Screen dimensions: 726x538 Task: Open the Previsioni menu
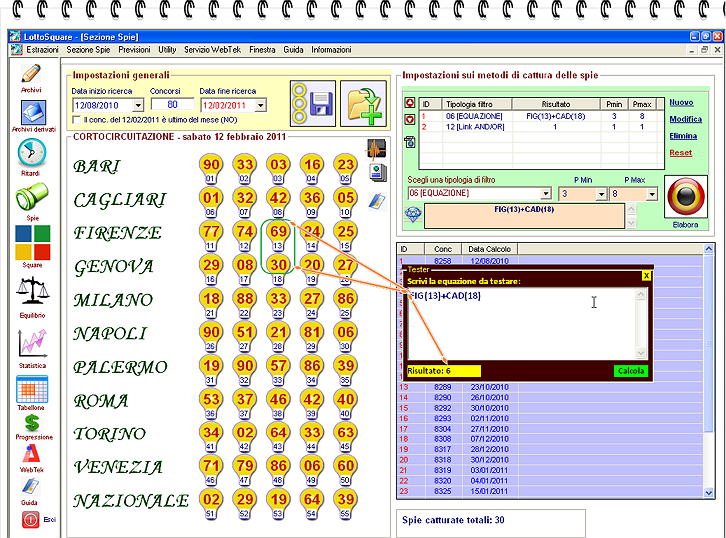pyautogui.click(x=134, y=50)
